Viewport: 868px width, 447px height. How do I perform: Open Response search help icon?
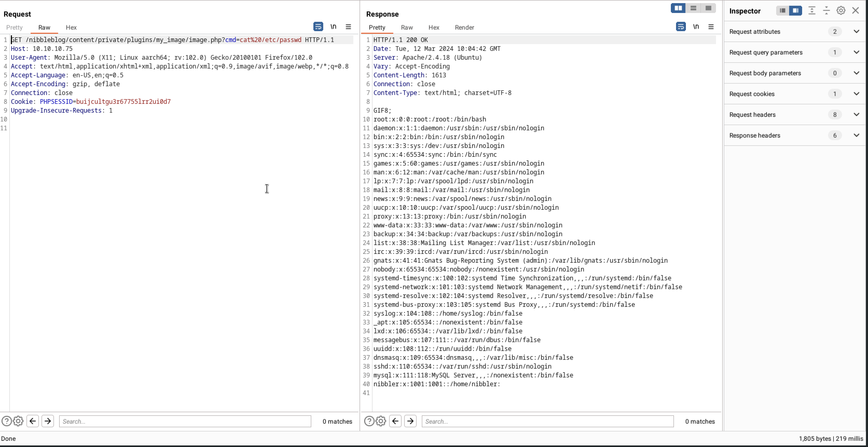point(369,421)
